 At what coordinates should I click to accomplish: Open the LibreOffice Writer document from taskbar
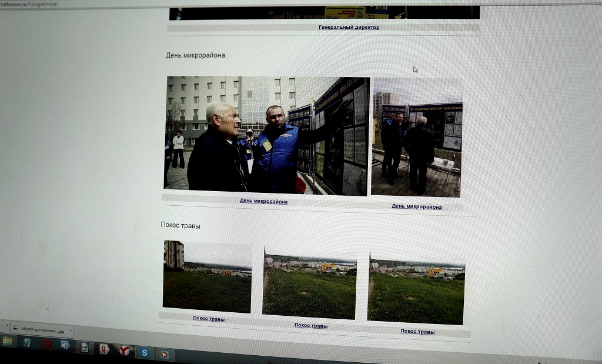(x=85, y=348)
